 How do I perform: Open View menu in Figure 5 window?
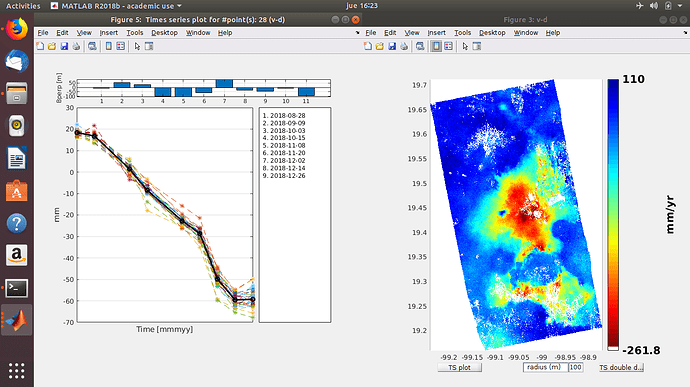click(x=84, y=33)
